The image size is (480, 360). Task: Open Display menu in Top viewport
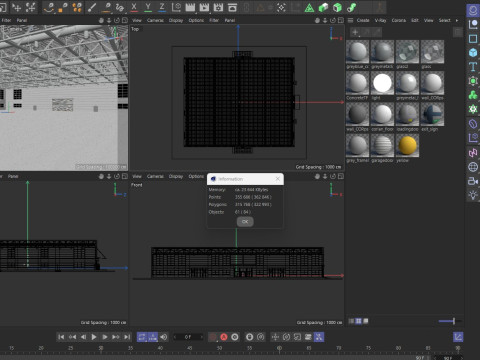pos(176,20)
